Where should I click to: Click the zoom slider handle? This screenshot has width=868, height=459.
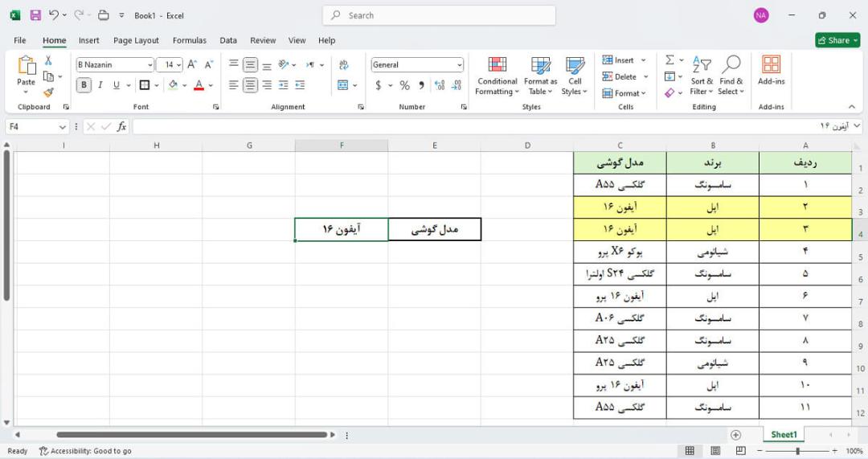[798, 451]
